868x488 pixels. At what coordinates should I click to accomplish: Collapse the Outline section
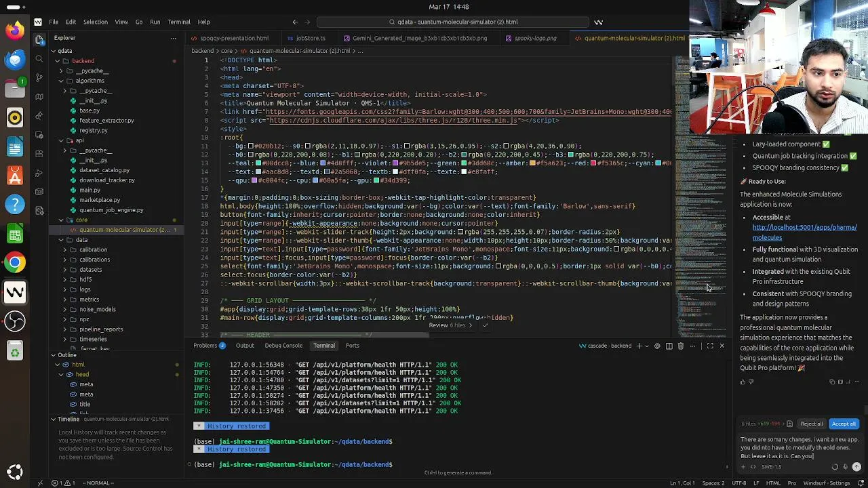[53, 354]
